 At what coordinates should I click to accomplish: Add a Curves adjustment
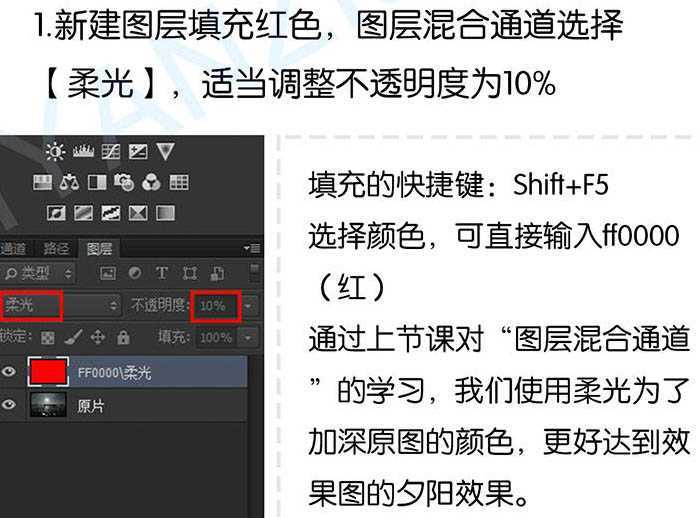110,152
